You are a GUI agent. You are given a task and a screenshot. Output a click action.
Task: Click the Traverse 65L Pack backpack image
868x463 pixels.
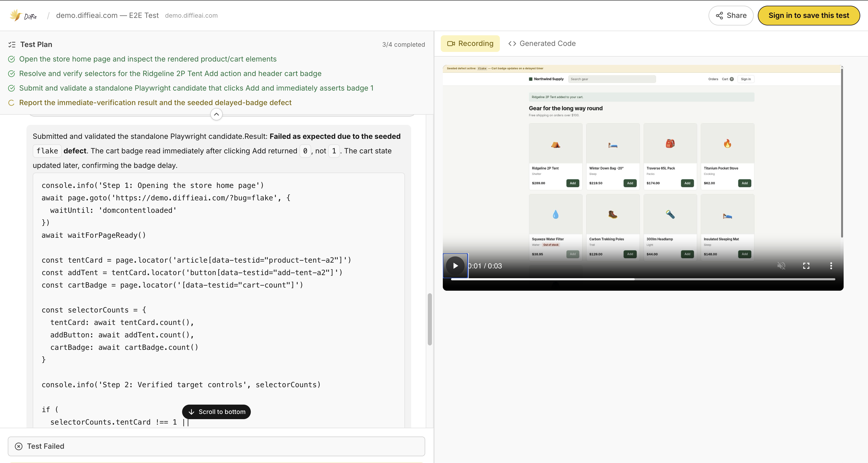pyautogui.click(x=670, y=144)
